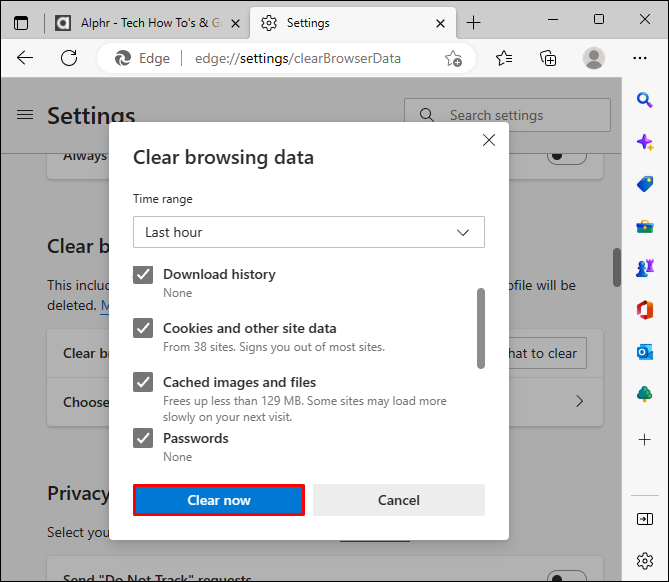Open the Shopping tag sidebar icon
Image resolution: width=669 pixels, height=582 pixels.
click(x=645, y=184)
